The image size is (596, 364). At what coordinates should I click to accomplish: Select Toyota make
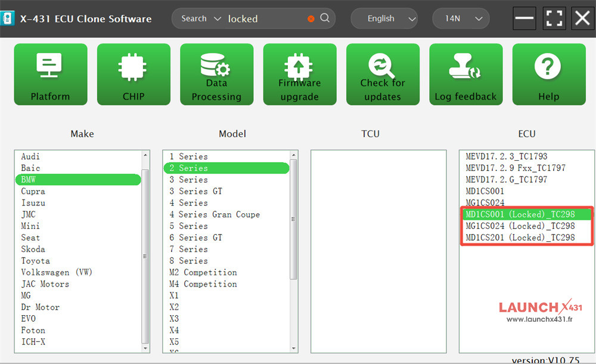click(78, 261)
